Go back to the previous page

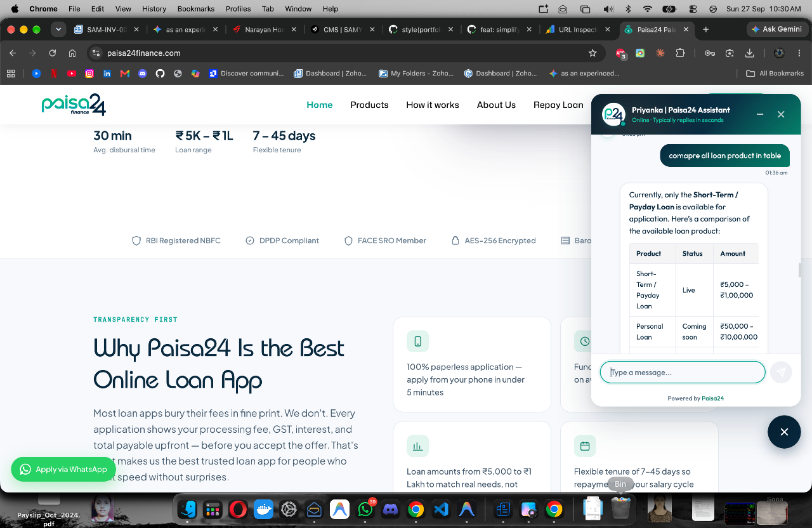(13, 53)
